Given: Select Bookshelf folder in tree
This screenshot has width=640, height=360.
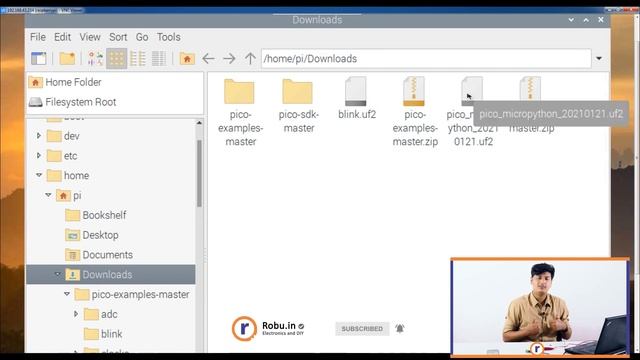Looking at the screenshot, I should pos(96,215).
